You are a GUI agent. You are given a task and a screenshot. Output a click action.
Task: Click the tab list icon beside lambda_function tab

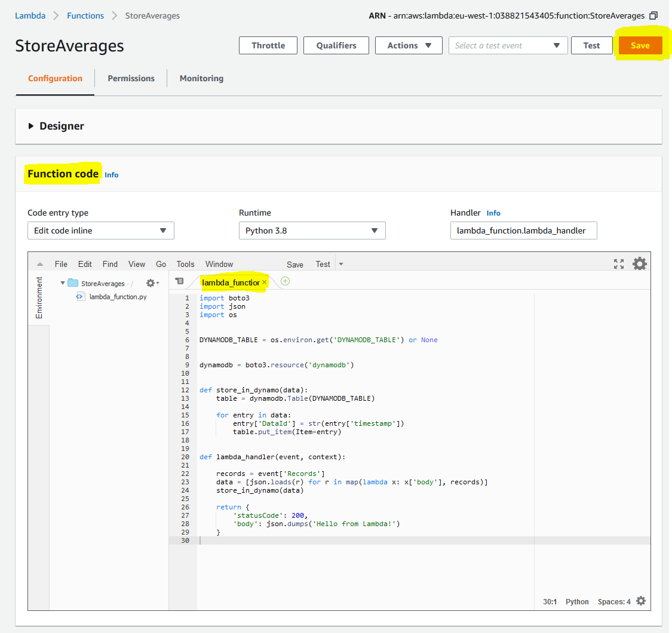[180, 281]
